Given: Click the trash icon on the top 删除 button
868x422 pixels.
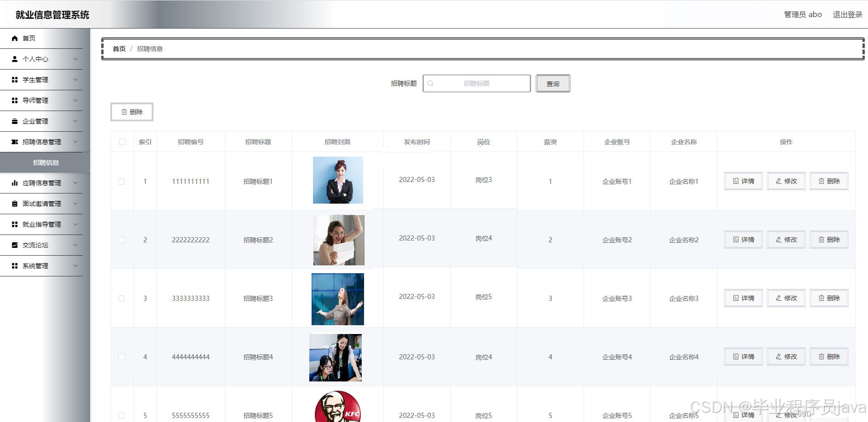Looking at the screenshot, I should click(124, 112).
